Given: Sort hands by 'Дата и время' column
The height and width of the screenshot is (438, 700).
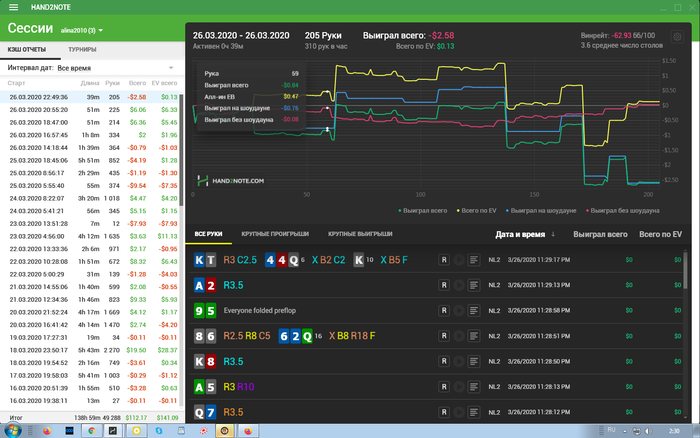Looking at the screenshot, I should pyautogui.click(x=525, y=234).
